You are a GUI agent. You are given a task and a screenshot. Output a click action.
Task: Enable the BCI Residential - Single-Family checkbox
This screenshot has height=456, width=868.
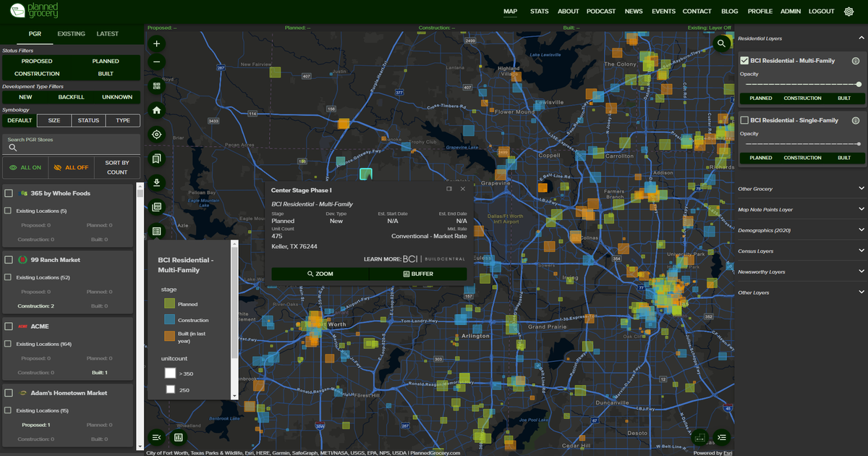pos(743,120)
